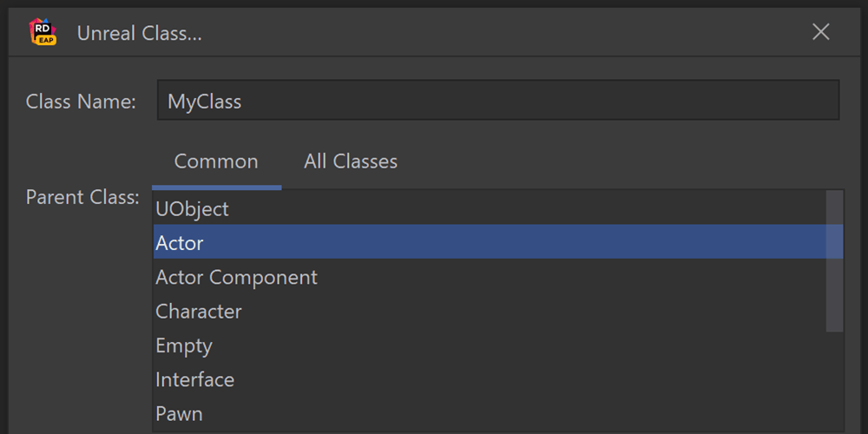Place cursor after MyClass text
868x434 pixels.
click(244, 102)
